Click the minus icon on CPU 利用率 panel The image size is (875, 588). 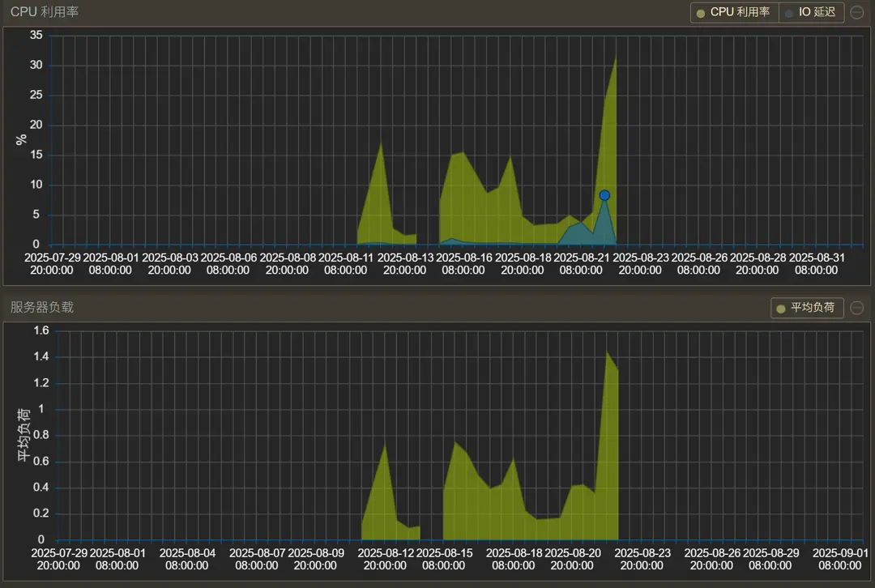coord(856,12)
